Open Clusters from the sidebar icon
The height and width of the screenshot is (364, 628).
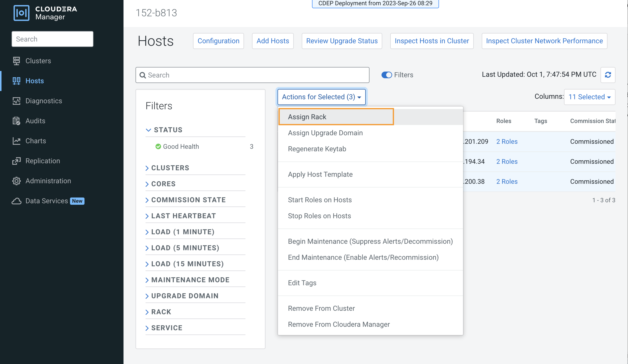pos(16,61)
